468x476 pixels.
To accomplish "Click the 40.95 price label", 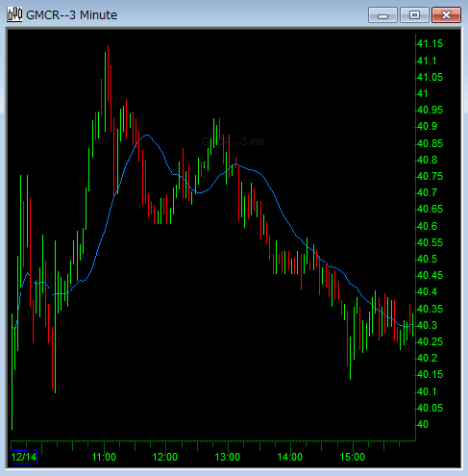I will (x=431, y=110).
